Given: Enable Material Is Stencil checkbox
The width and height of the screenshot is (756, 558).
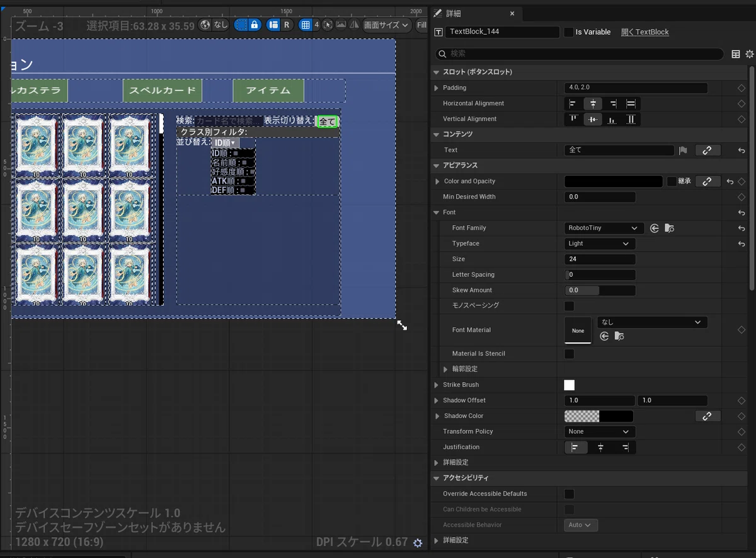Looking at the screenshot, I should pyautogui.click(x=569, y=354).
